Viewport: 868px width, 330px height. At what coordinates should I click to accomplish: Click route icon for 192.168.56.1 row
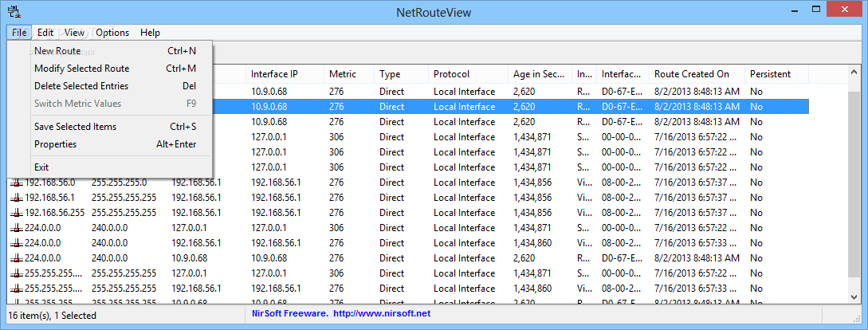tap(17, 198)
